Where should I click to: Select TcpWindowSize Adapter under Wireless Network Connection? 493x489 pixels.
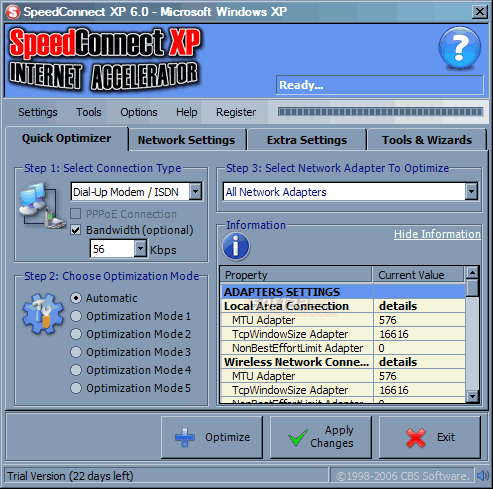coord(343,390)
